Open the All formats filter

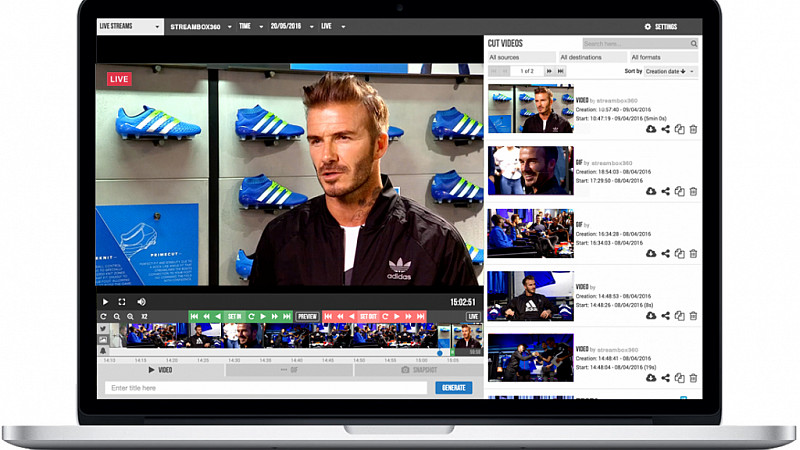point(664,57)
